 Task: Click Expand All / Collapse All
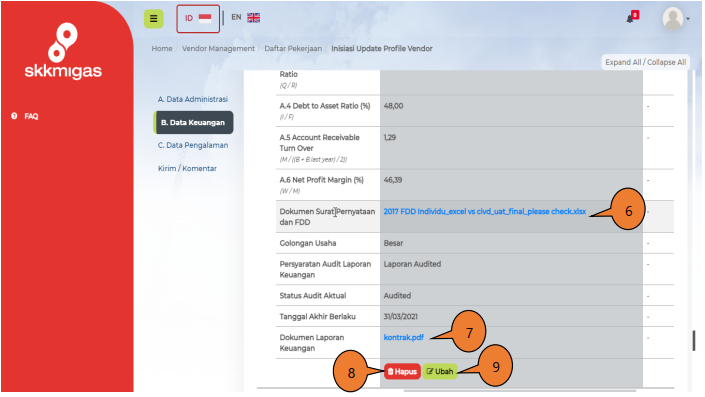[x=646, y=62]
